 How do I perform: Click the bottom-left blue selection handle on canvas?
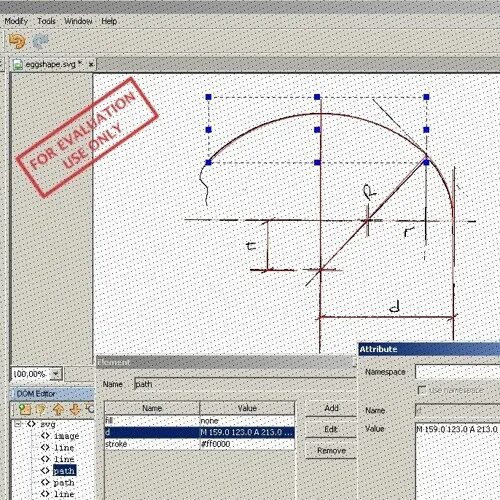209,162
